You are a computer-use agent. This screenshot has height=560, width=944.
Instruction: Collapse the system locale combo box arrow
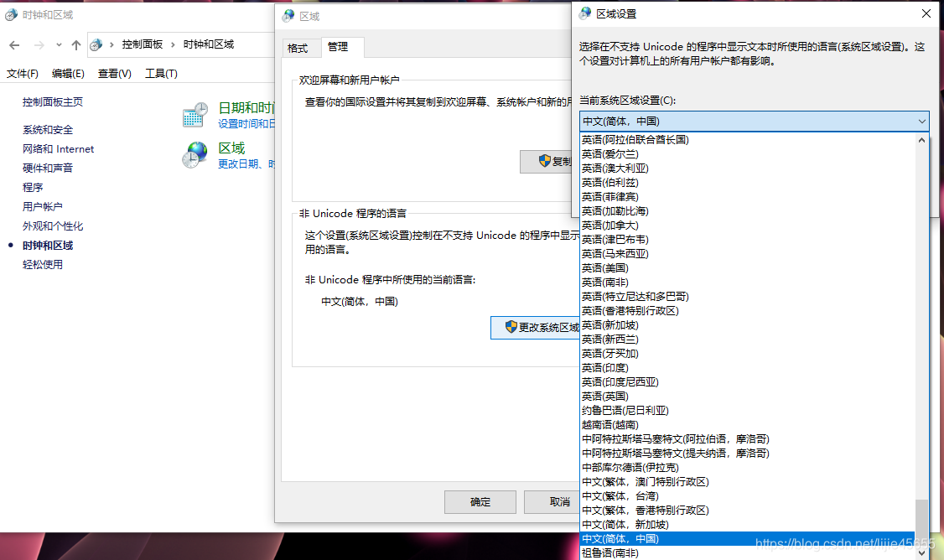click(x=921, y=121)
